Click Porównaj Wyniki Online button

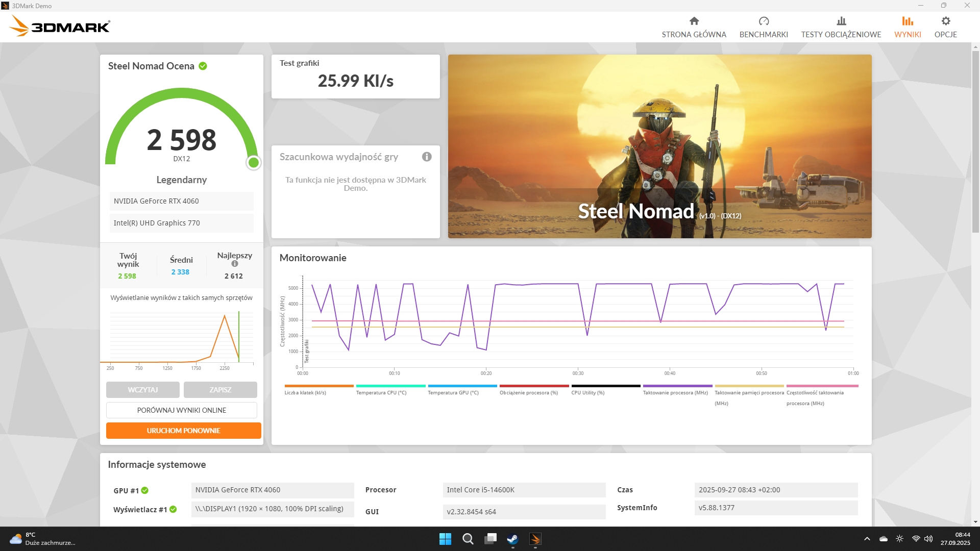182,410
